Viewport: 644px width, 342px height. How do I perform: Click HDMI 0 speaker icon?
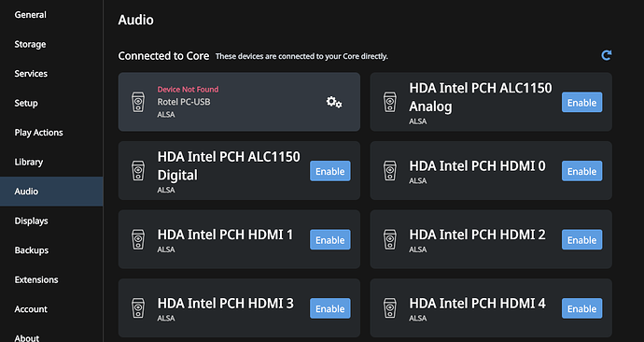click(390, 171)
